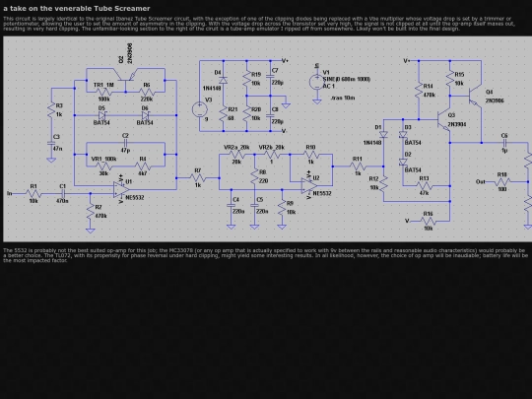Click the ground symbol below C3
Screen dimensions: 532x399
click(x=51, y=160)
